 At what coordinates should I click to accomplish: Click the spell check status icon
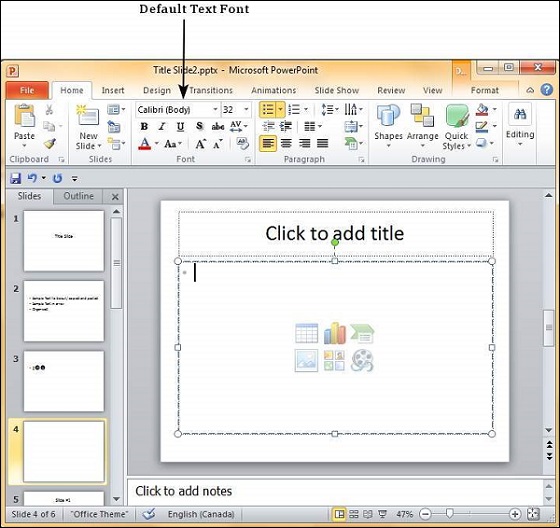(149, 514)
